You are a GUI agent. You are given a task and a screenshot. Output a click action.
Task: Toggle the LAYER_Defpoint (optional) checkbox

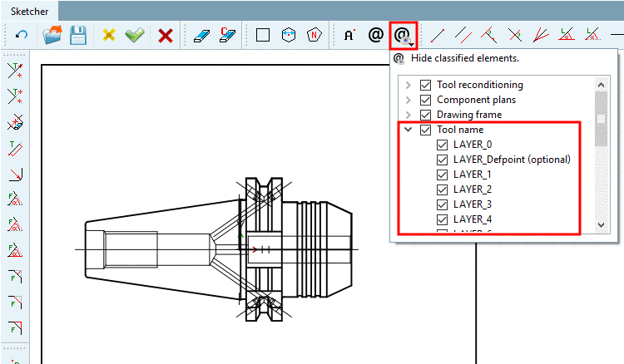coord(442,160)
